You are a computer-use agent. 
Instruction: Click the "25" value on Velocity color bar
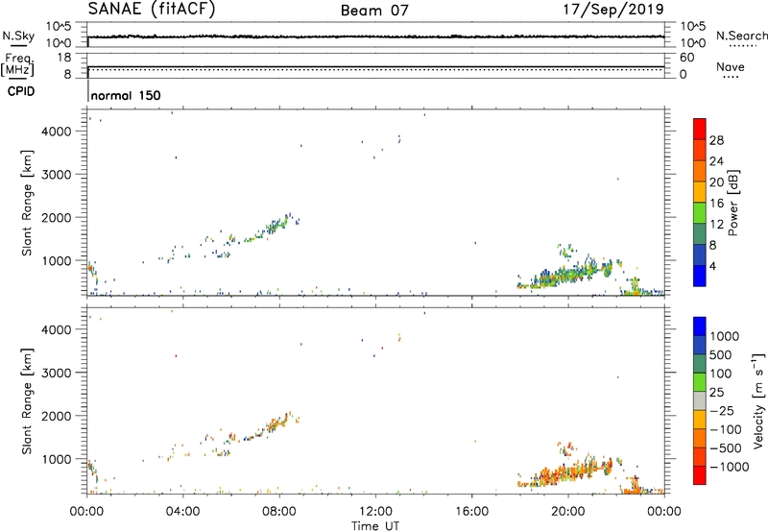click(x=716, y=393)
